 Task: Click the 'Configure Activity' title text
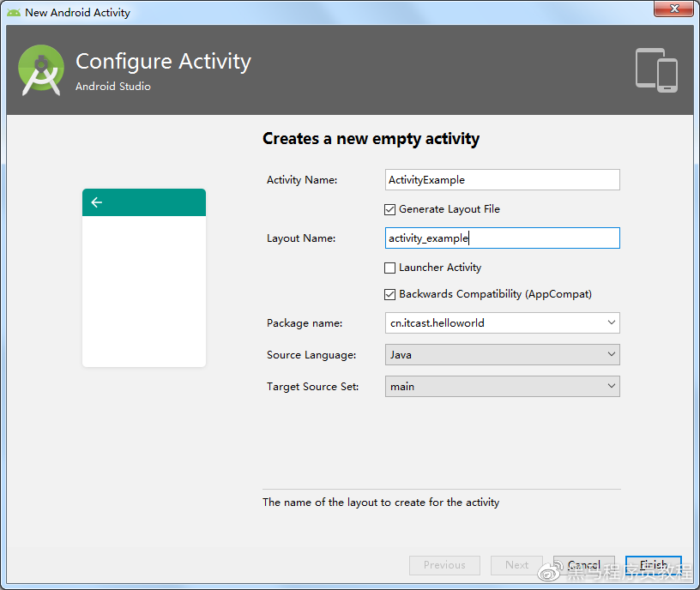point(163,62)
